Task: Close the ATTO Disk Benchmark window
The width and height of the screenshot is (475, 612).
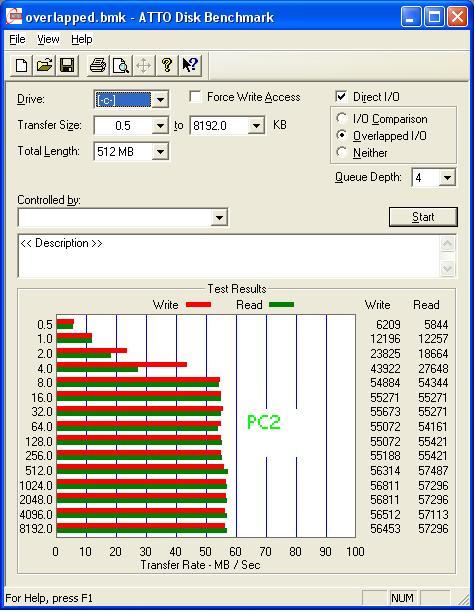Action: 457,17
